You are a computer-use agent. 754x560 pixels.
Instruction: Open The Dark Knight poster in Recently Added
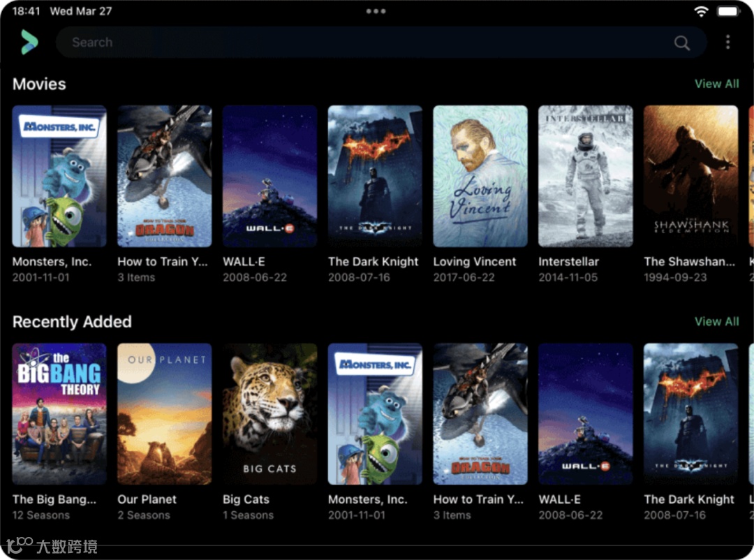(691, 414)
